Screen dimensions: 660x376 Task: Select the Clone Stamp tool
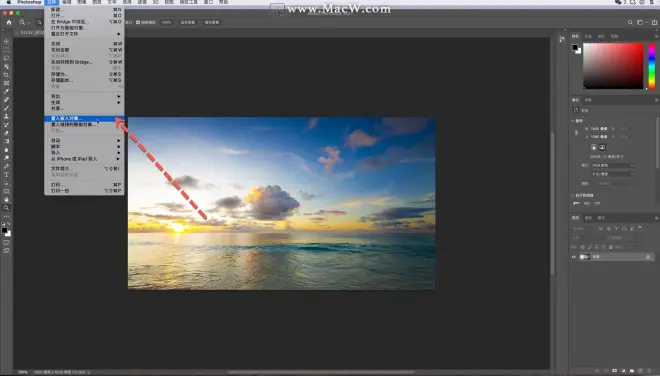(6, 116)
